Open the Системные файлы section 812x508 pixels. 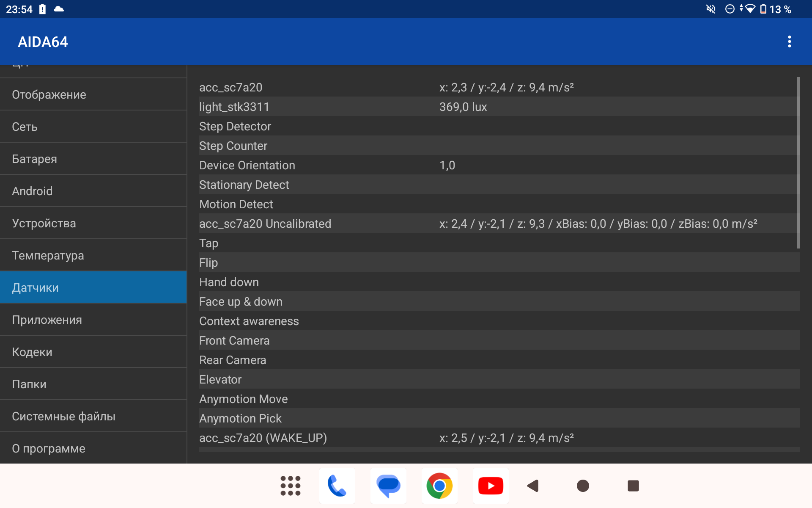(x=93, y=416)
